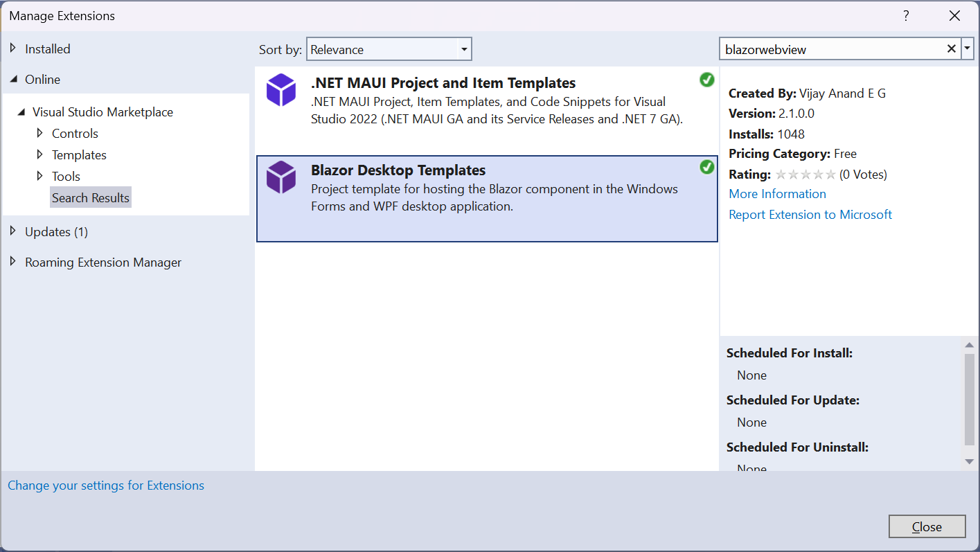Collapse the Online category
This screenshot has height=552, width=980.
[13, 80]
